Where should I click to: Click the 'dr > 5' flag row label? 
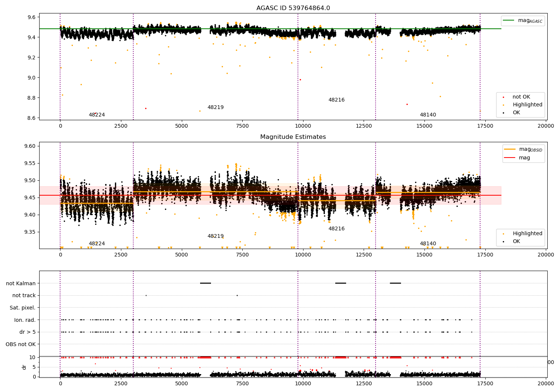click(x=28, y=332)
